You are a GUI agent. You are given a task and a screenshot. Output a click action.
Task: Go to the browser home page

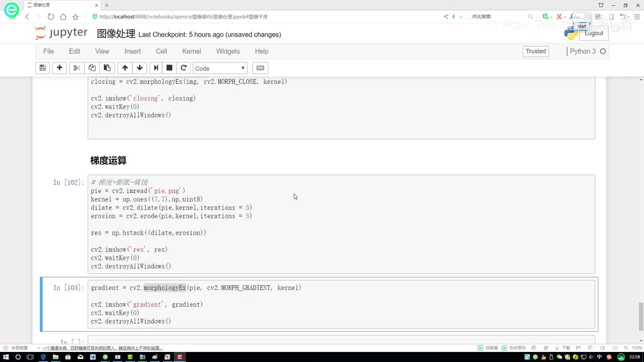tap(63, 17)
